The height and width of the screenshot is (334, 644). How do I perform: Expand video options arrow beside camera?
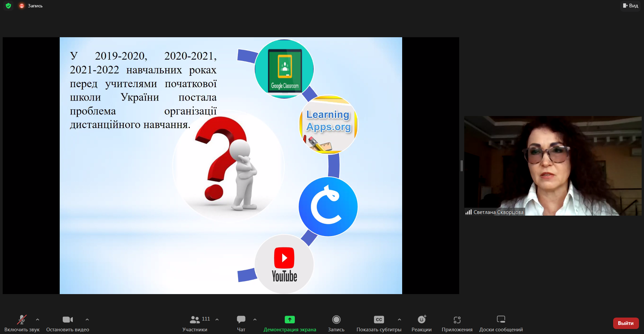pyautogui.click(x=87, y=320)
